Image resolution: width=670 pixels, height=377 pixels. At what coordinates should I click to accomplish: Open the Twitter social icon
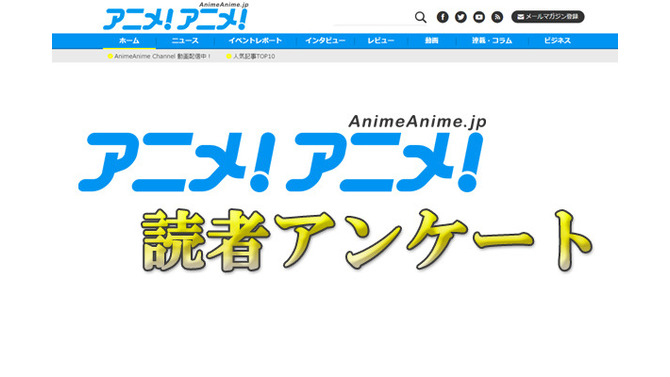coord(461,17)
